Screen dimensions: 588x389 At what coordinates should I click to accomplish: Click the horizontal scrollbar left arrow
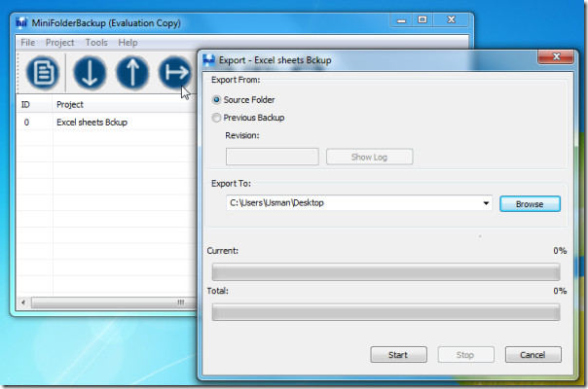point(23,302)
